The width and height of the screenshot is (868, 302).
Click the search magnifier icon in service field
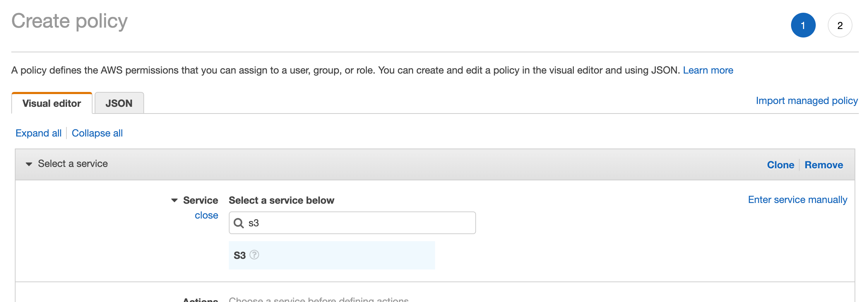(x=239, y=223)
